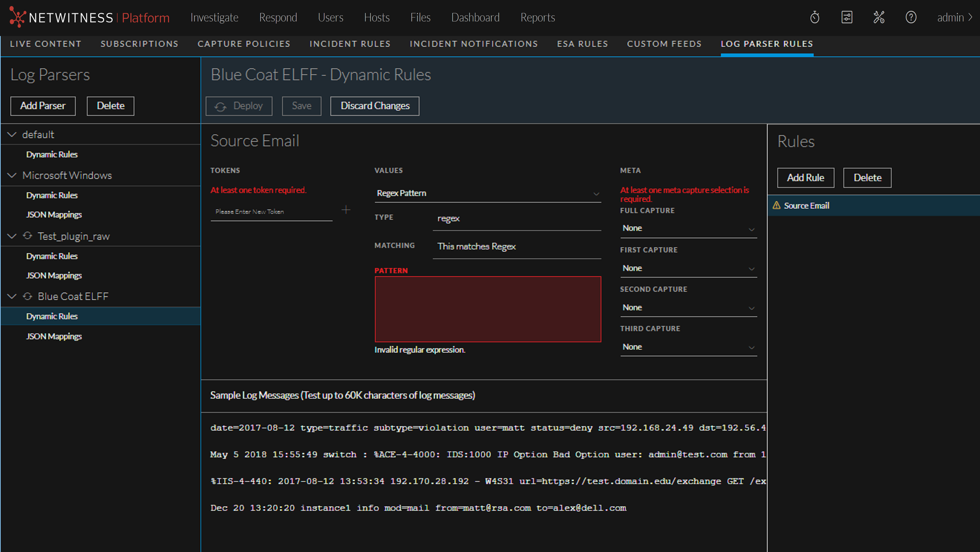Switch to the ESA Rules tab
Image resolution: width=980 pixels, height=552 pixels.
coord(582,44)
